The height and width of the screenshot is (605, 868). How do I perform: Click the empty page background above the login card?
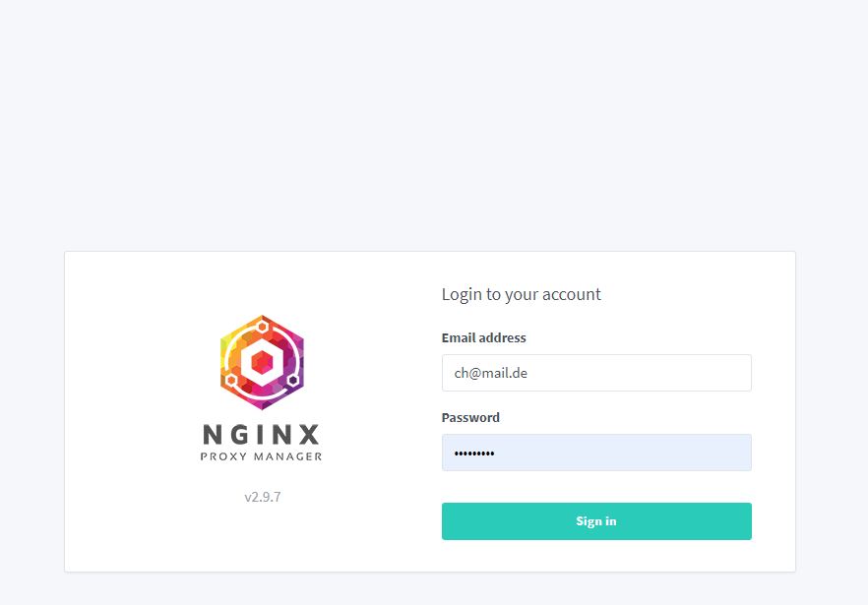coord(434,122)
